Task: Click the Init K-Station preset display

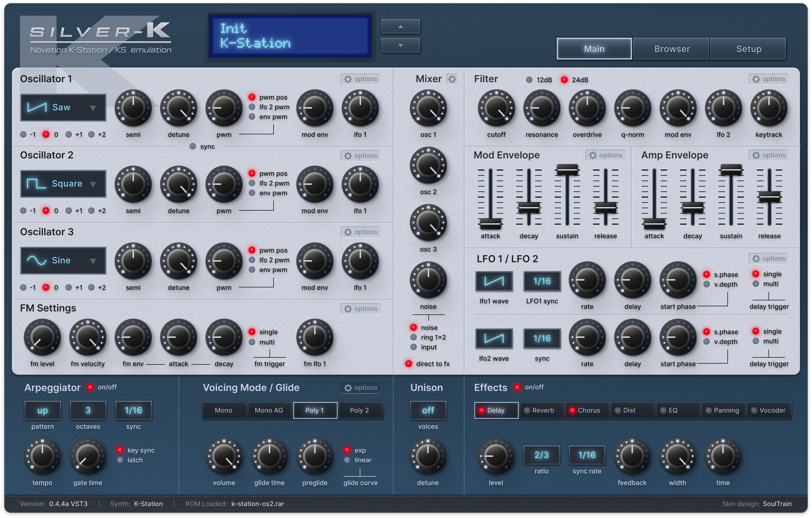Action: [x=290, y=36]
